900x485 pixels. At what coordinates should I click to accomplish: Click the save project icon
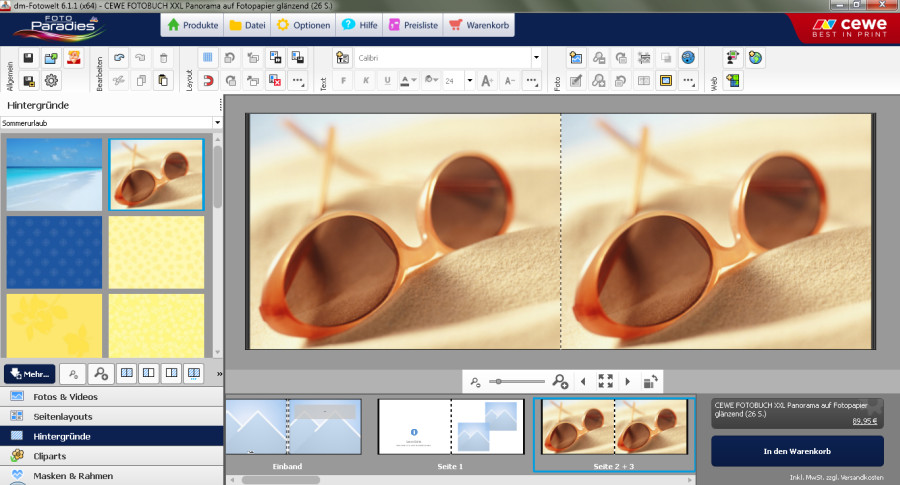coord(28,59)
